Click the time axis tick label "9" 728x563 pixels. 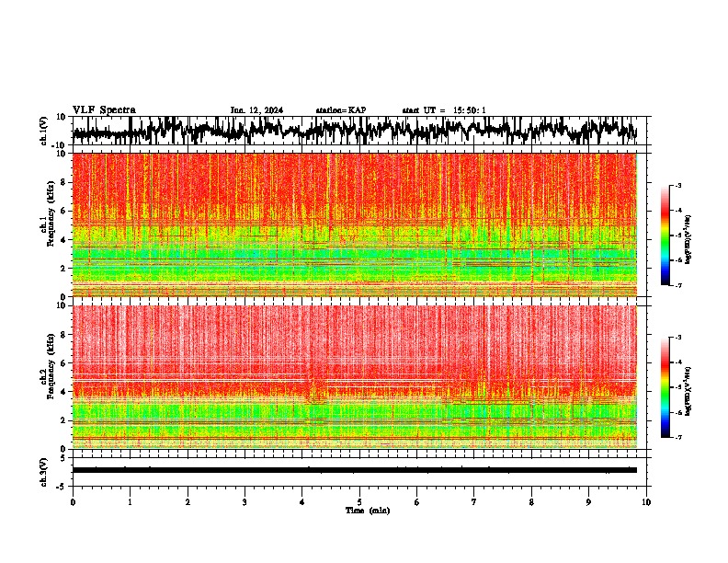[588, 502]
